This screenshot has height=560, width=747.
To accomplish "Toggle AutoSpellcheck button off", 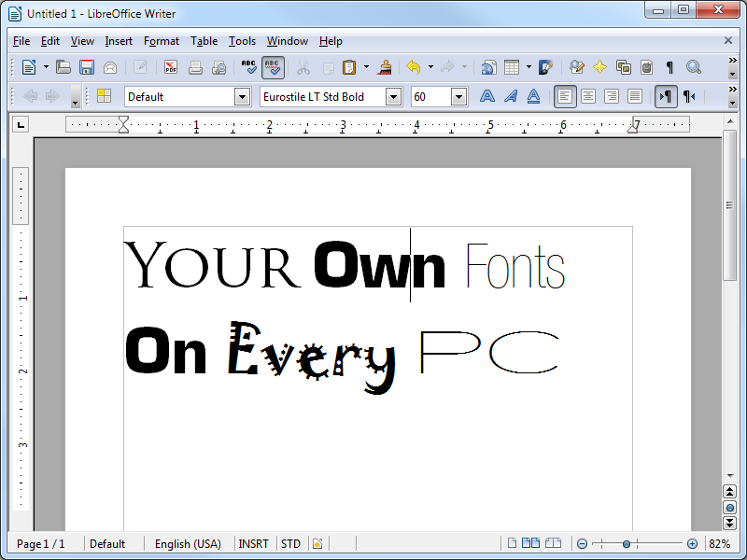I will tap(273, 67).
